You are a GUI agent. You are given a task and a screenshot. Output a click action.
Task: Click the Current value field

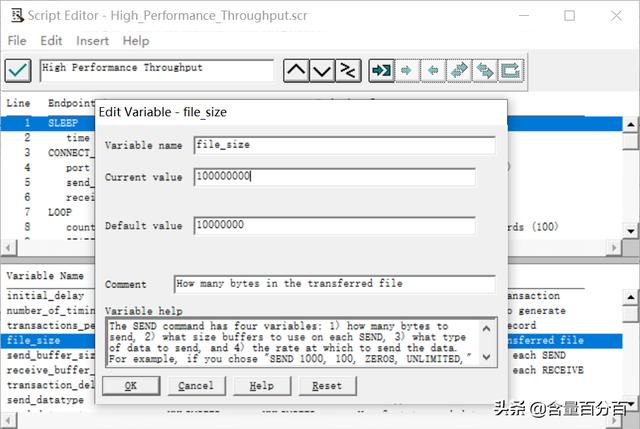pyautogui.click(x=335, y=177)
